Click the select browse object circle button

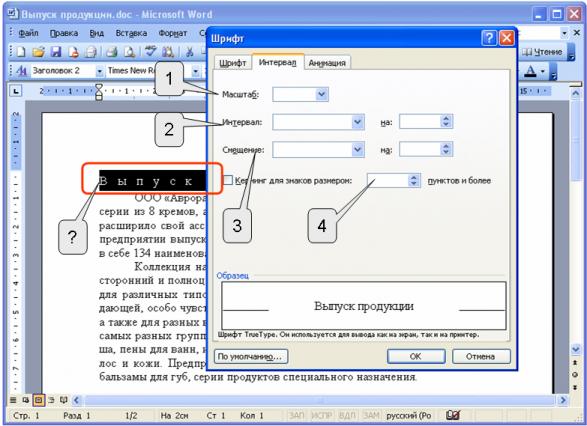tap(576, 375)
